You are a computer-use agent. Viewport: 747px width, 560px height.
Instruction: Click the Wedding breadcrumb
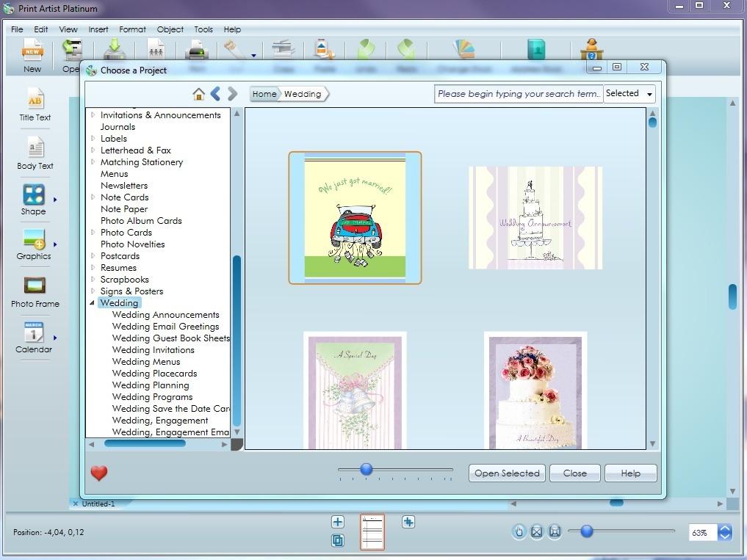303,94
